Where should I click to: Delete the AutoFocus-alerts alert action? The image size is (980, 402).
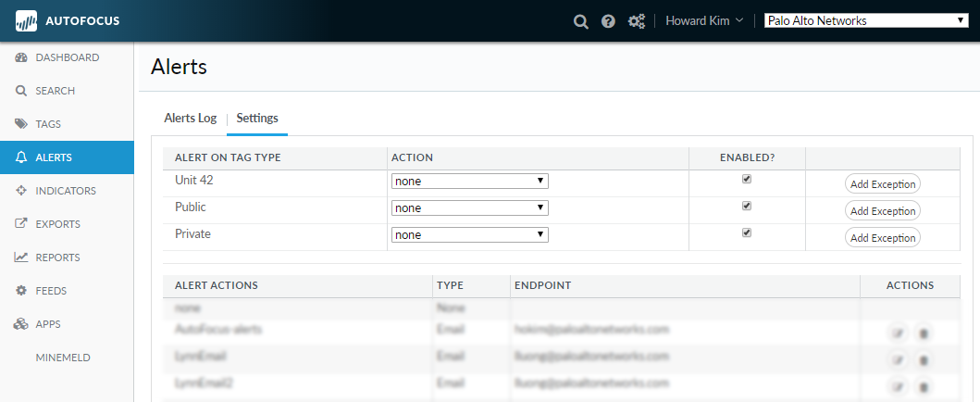(923, 333)
